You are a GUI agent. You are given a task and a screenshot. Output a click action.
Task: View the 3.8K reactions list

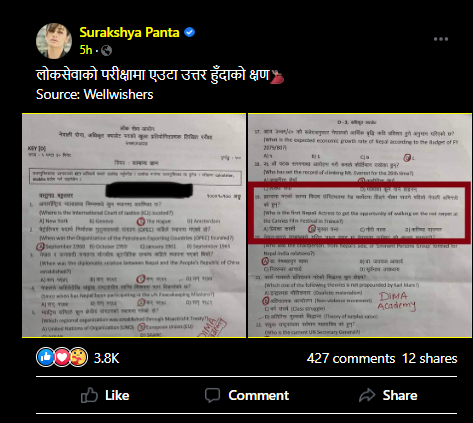[106, 358]
